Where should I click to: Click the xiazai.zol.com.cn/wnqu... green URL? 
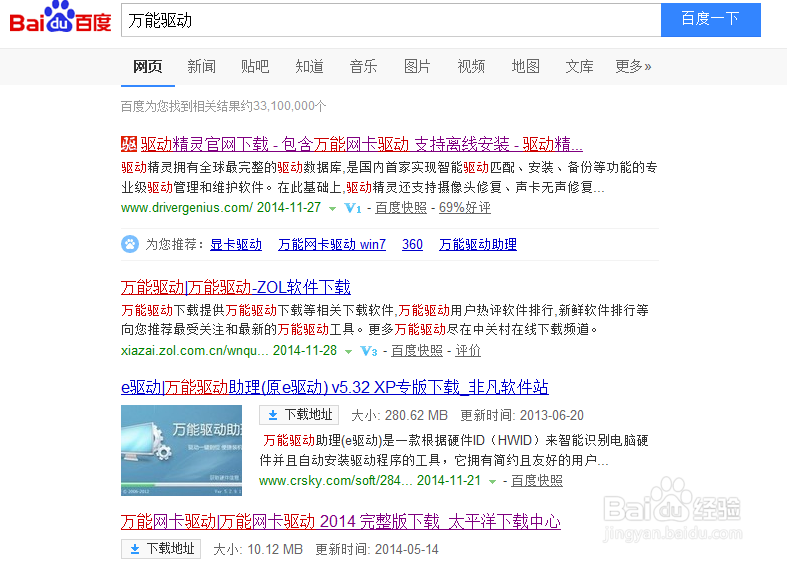(x=195, y=351)
